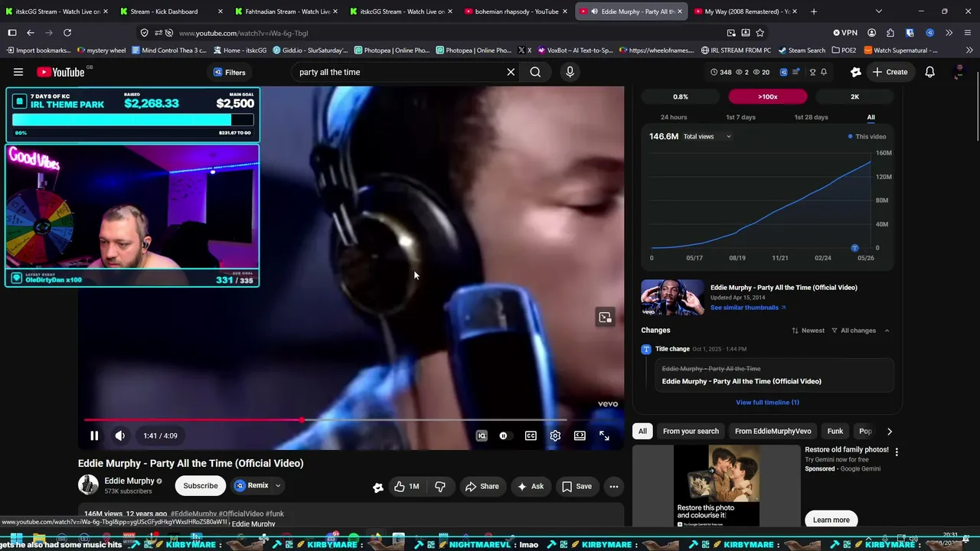Click the title change marker on chart
Image resolution: width=980 pixels, height=551 pixels.
[x=854, y=248]
